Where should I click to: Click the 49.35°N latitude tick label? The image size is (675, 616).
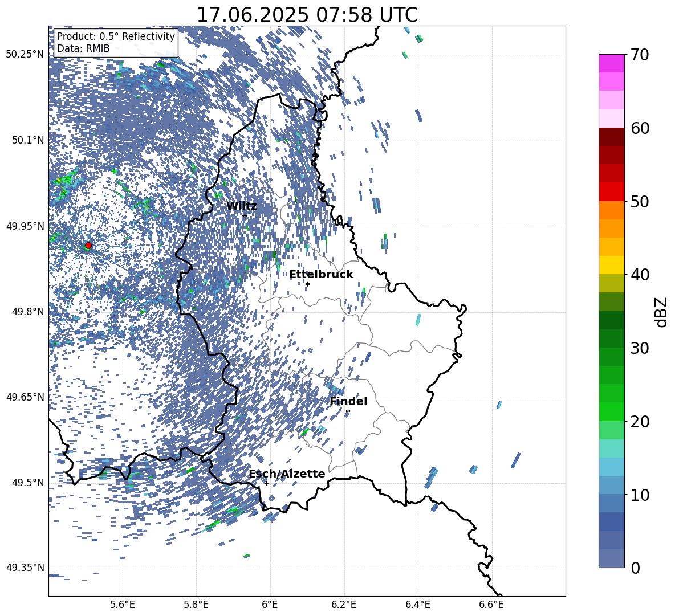point(25,568)
